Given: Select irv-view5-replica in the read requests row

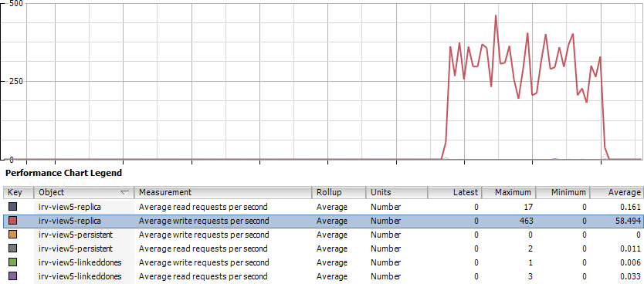Looking at the screenshot, I should 69,206.
